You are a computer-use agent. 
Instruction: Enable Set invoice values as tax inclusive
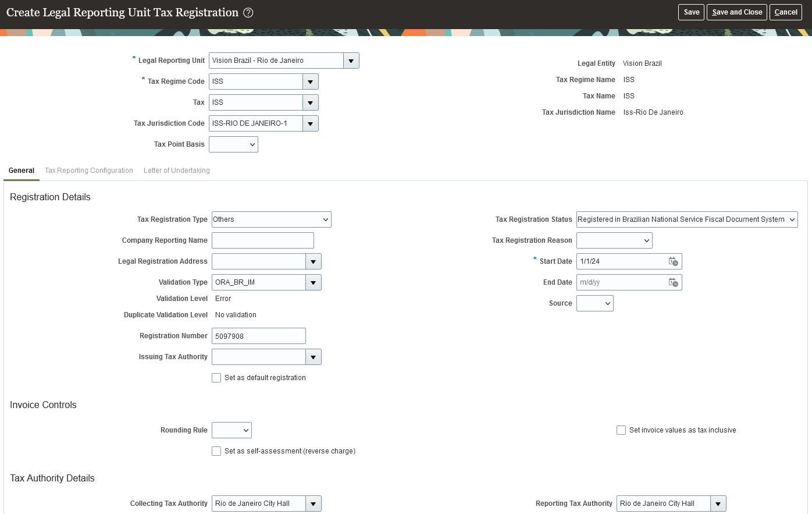click(621, 430)
